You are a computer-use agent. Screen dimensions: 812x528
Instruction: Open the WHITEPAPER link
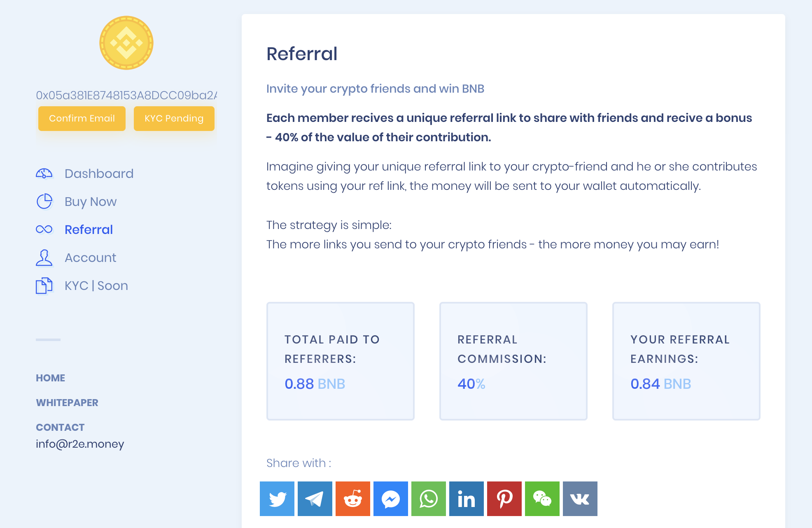pos(67,403)
